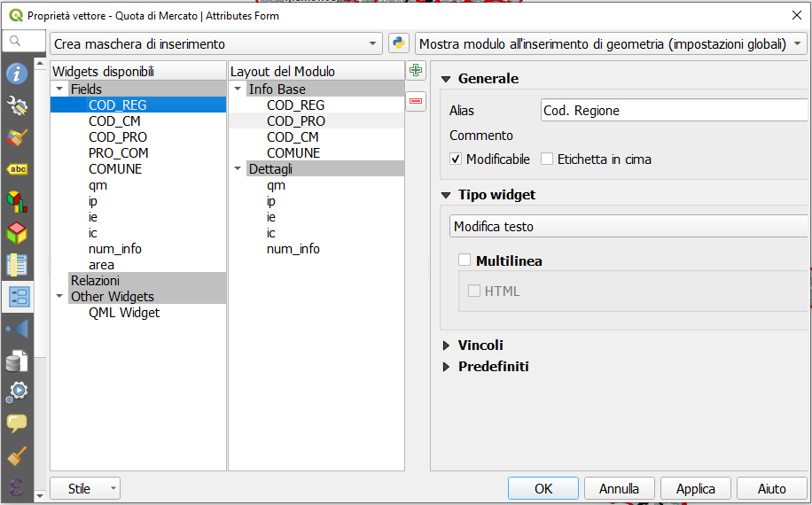Open the Crea maschera di inserimento dropdown
Screen dimensions: 812x505
[216, 44]
